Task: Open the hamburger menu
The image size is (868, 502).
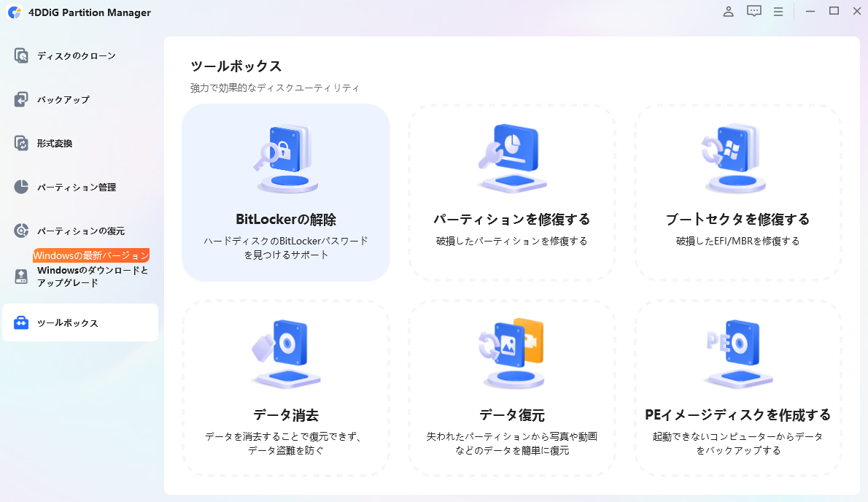Action: coord(778,12)
